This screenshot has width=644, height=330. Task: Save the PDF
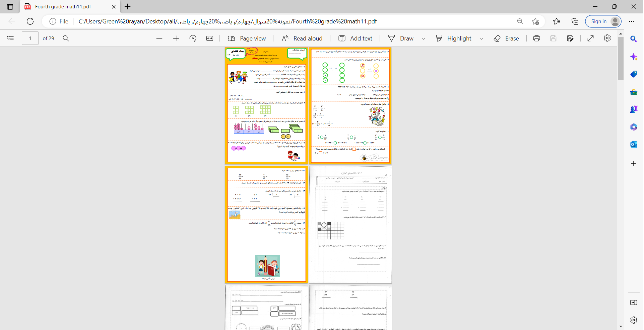[x=553, y=38]
